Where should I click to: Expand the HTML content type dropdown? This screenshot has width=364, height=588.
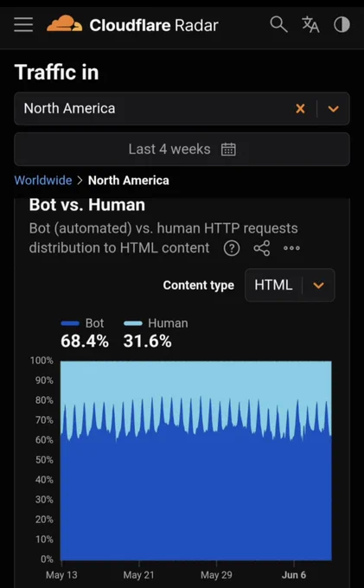(x=290, y=285)
